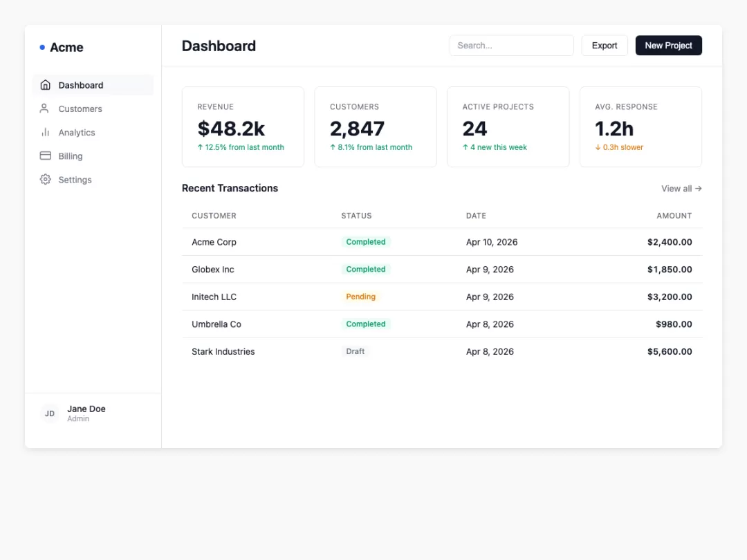Click the JD user avatar
This screenshot has width=747, height=560.
(x=50, y=413)
